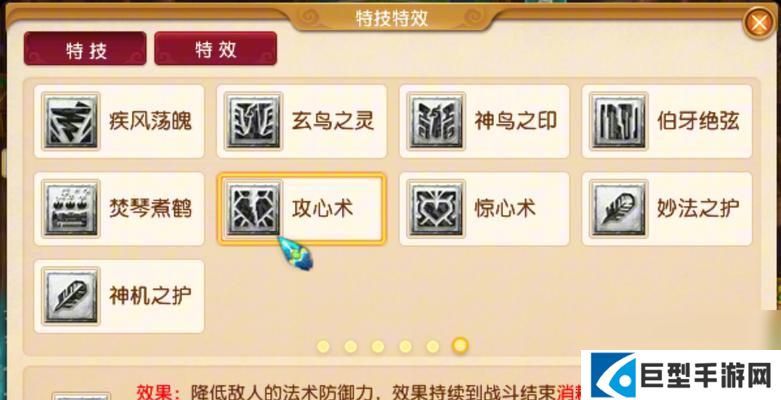Click the highlighted sixth page dot
Image resolution: width=781 pixels, height=400 pixels.
pos(460,345)
